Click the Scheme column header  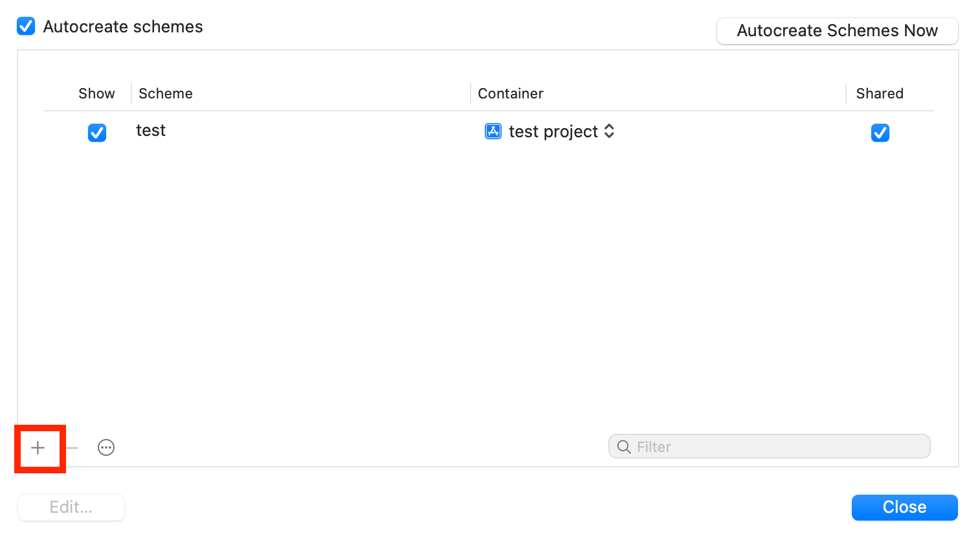[166, 93]
